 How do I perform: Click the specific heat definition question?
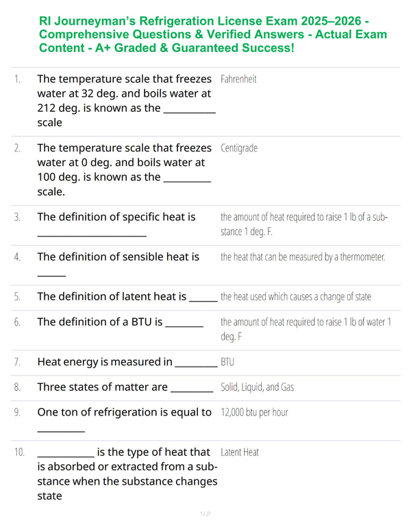(116, 224)
